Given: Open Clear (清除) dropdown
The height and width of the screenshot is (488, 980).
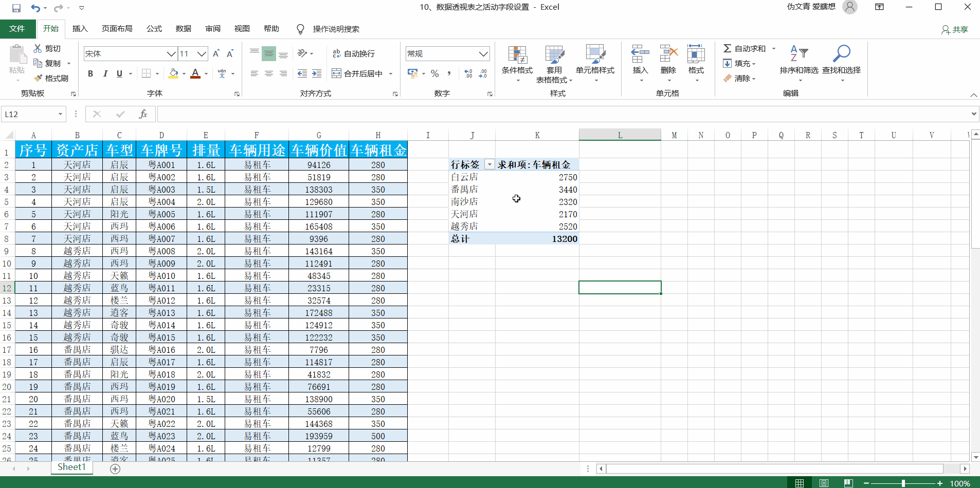Looking at the screenshot, I should pyautogui.click(x=739, y=78).
